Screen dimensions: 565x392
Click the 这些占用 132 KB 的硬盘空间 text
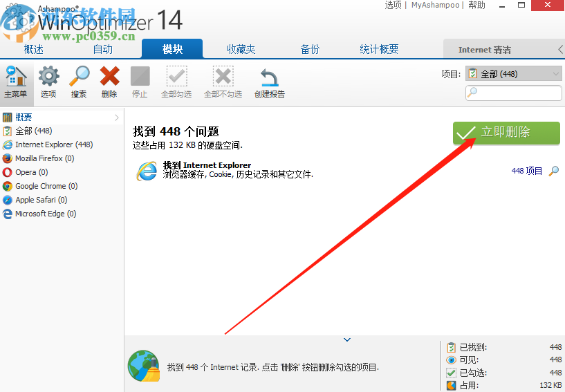click(x=187, y=146)
